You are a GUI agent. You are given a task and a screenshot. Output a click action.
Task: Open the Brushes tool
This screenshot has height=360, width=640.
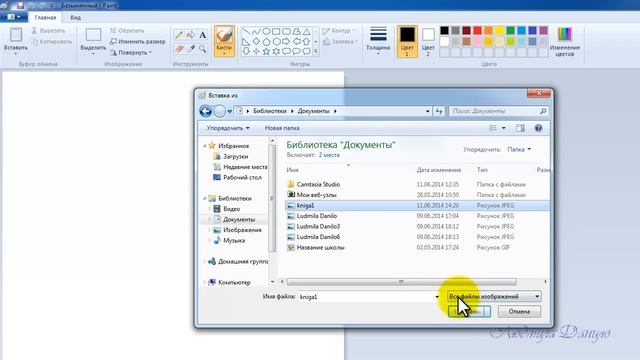coord(224,40)
